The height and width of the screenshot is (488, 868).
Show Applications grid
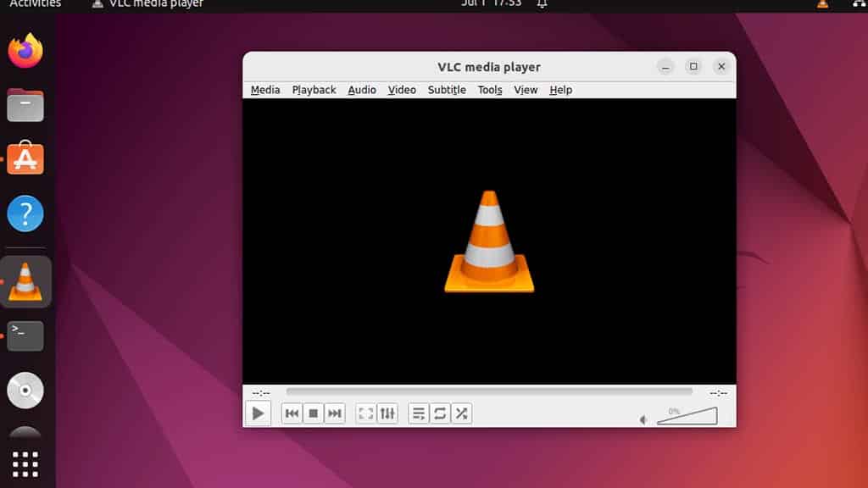25,464
